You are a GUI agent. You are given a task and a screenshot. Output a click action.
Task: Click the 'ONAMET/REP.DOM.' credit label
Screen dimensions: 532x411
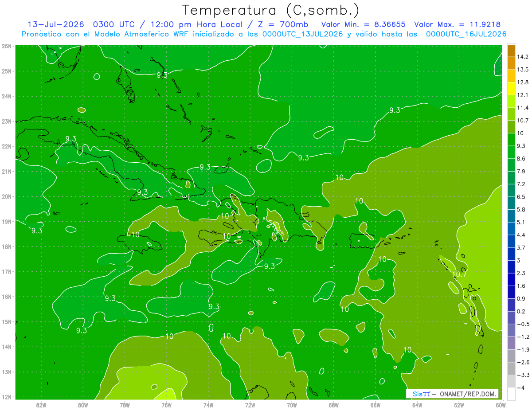(x=467, y=394)
